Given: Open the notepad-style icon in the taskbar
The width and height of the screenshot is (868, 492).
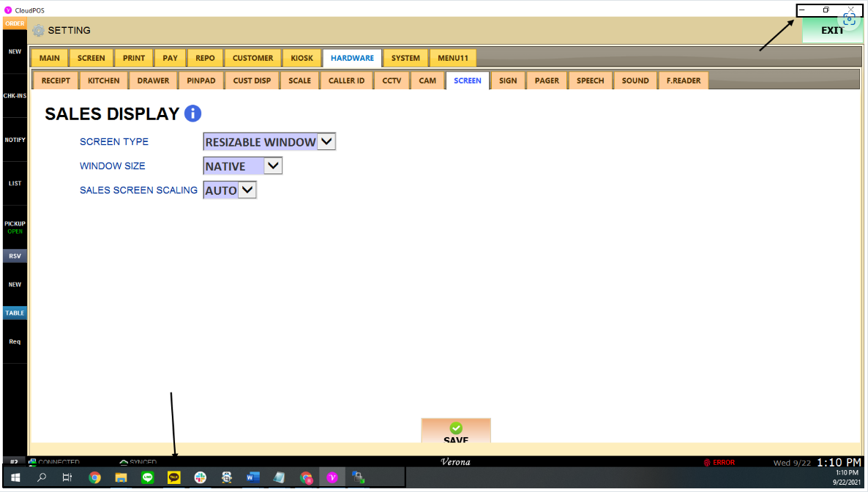Looking at the screenshot, I should [280, 477].
